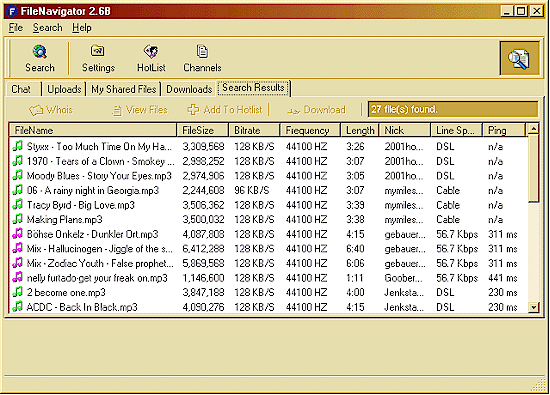Sort by the FileSize column header
Screen dimensions: 550x395
point(203,130)
